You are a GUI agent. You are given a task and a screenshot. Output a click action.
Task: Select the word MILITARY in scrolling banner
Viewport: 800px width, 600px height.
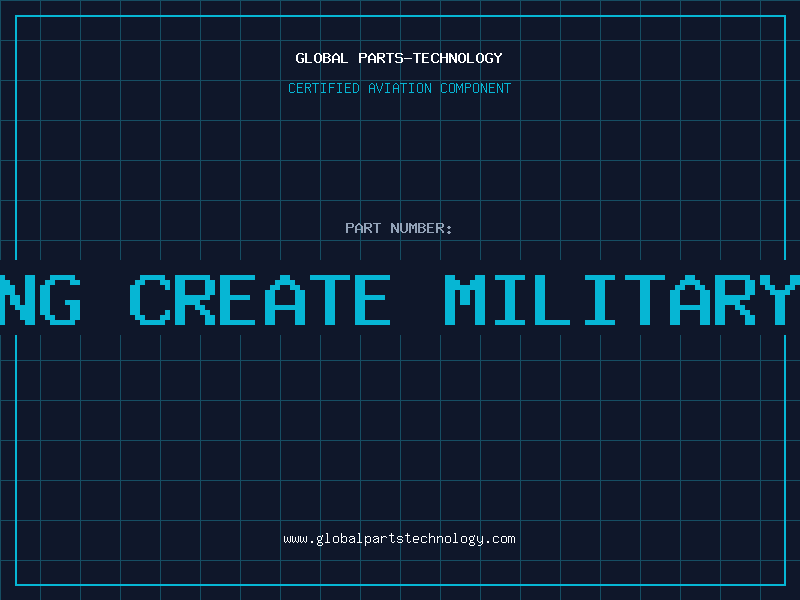point(622,299)
